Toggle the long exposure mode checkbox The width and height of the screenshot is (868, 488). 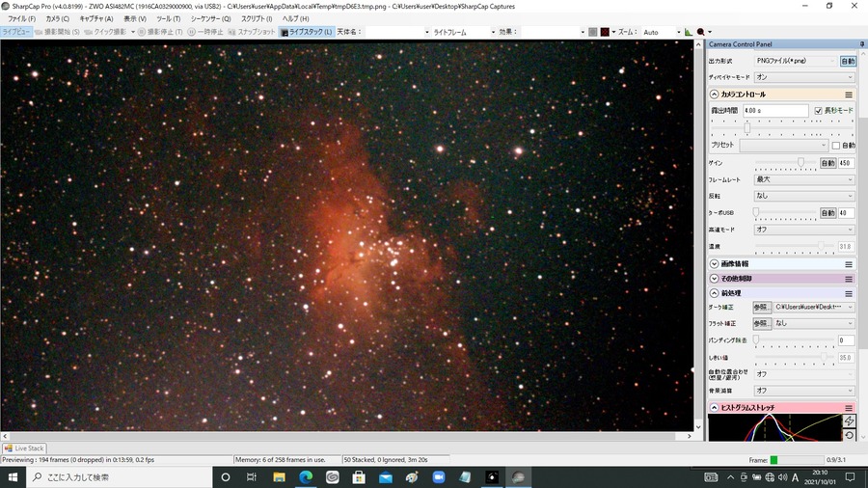point(818,111)
